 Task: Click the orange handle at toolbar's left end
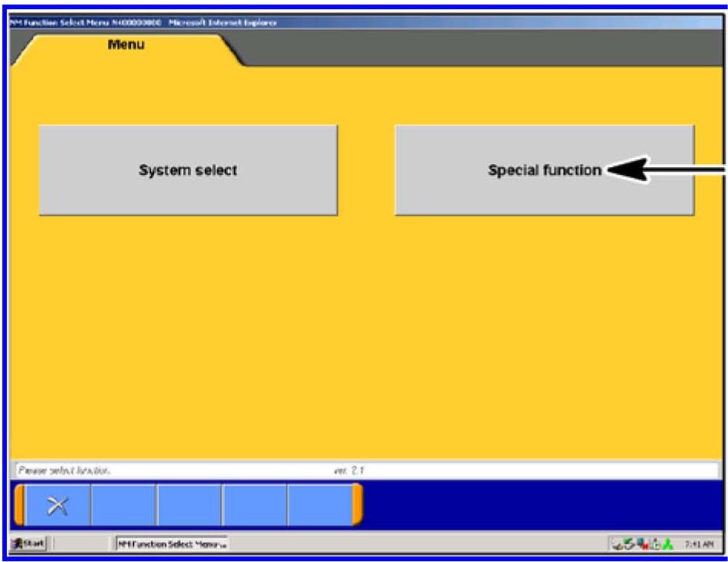(x=19, y=505)
